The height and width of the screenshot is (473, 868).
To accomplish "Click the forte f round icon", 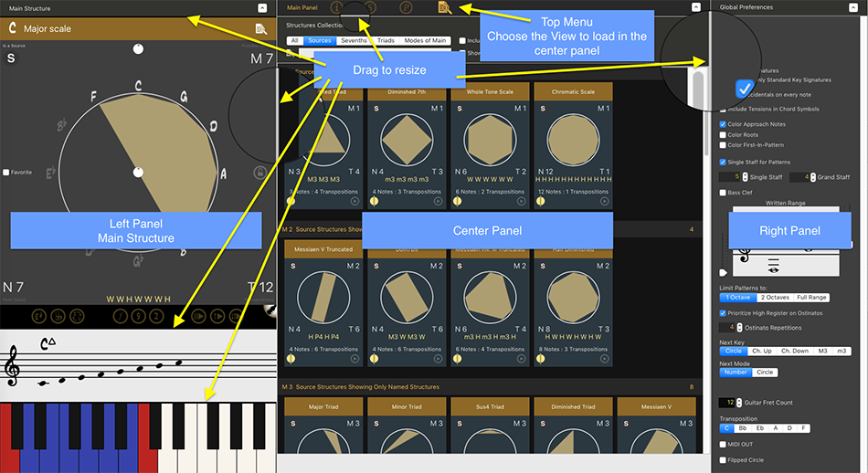I will pyautogui.click(x=120, y=316).
